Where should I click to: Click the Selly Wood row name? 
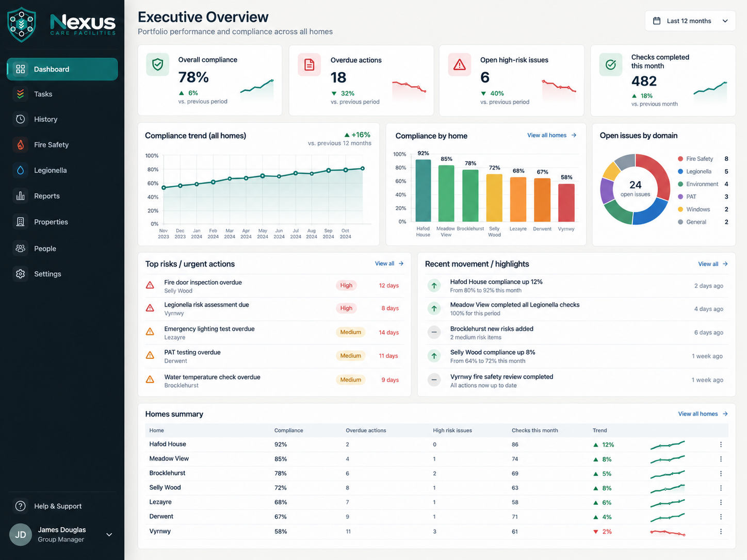coord(165,488)
